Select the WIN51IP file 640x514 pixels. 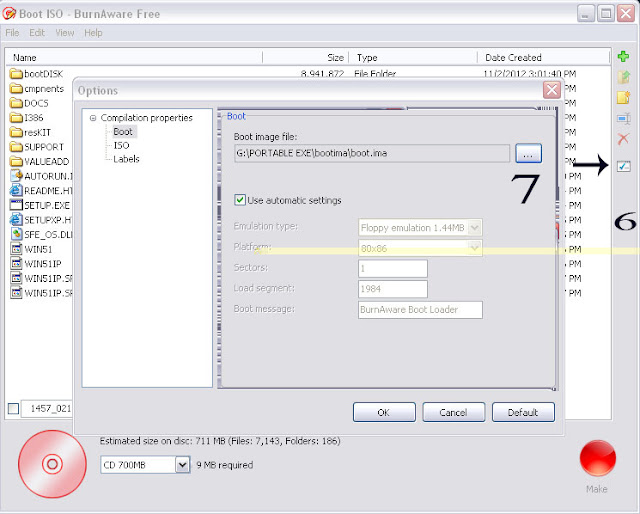pyautogui.click(x=36, y=264)
